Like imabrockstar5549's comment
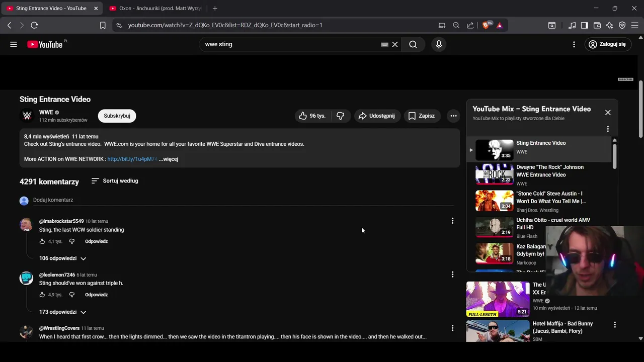Viewport: 644px width, 362px height. 42,241
